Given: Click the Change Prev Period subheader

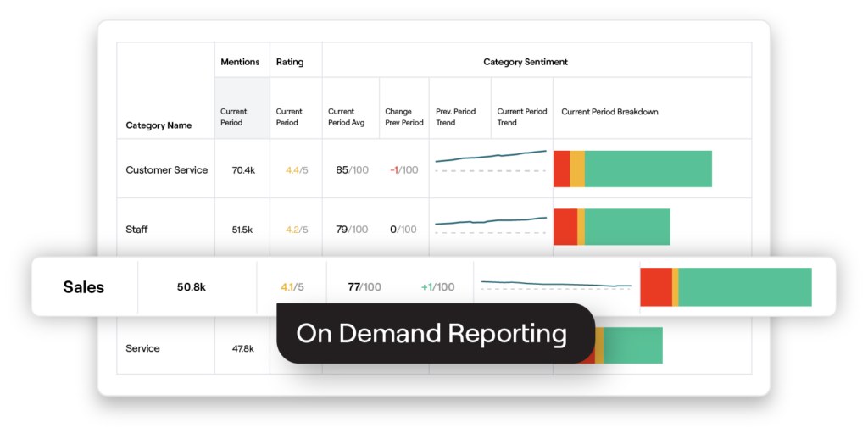Looking at the screenshot, I should pos(403,117).
